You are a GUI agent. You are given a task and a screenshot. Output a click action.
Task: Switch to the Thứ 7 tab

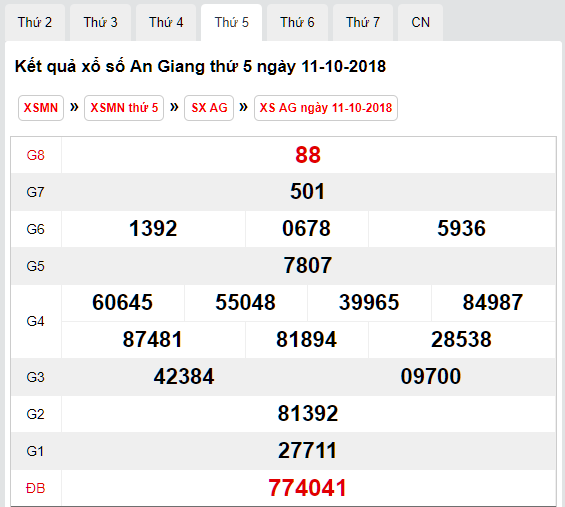pos(363,22)
